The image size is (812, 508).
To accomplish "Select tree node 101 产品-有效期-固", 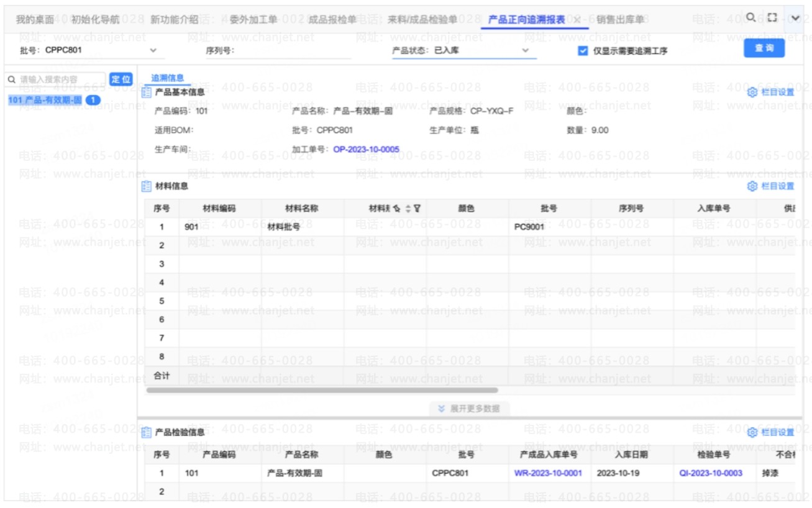I will coord(45,100).
